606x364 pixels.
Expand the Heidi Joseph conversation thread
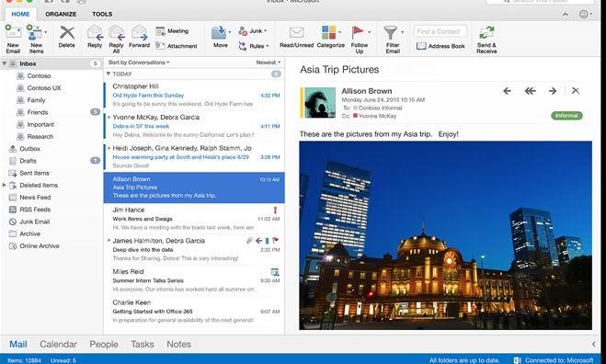(109, 148)
